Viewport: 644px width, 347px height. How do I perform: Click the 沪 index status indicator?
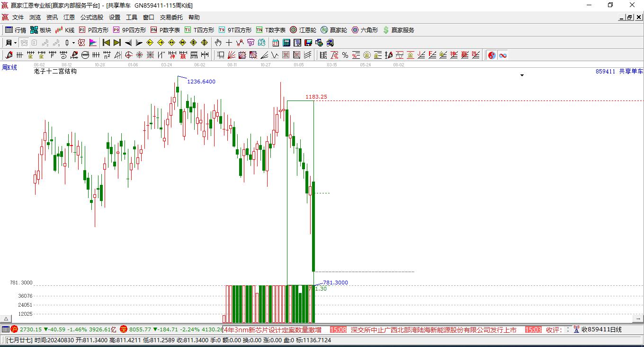click(15, 329)
